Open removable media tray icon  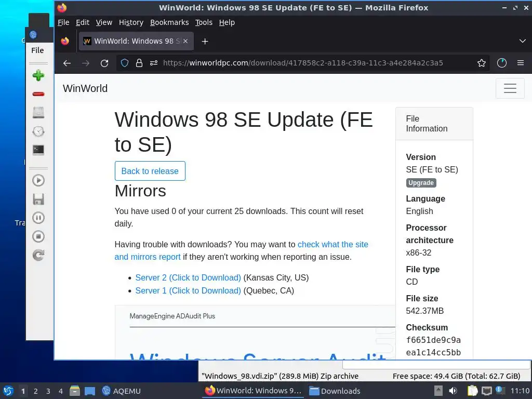[x=438, y=391]
